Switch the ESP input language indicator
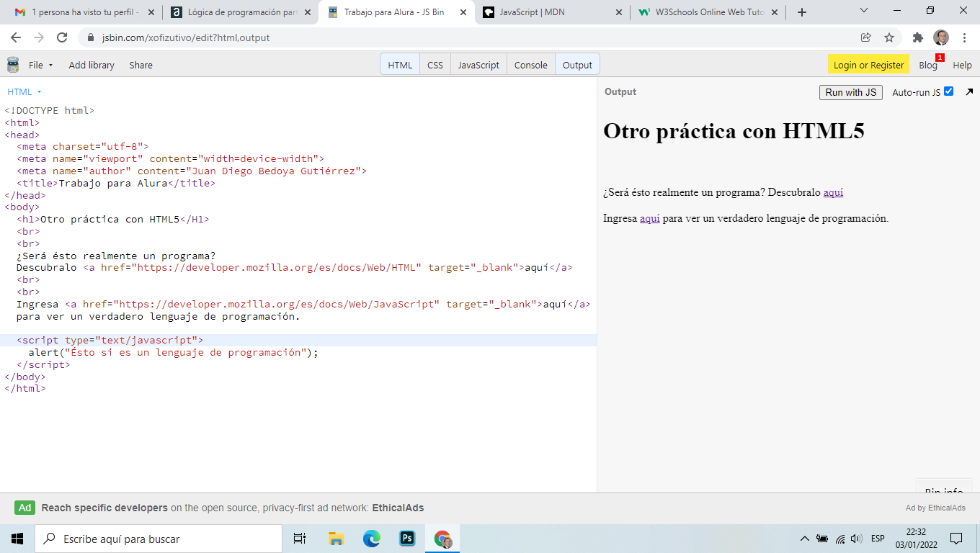Viewport: 980px width, 553px height. pos(878,539)
